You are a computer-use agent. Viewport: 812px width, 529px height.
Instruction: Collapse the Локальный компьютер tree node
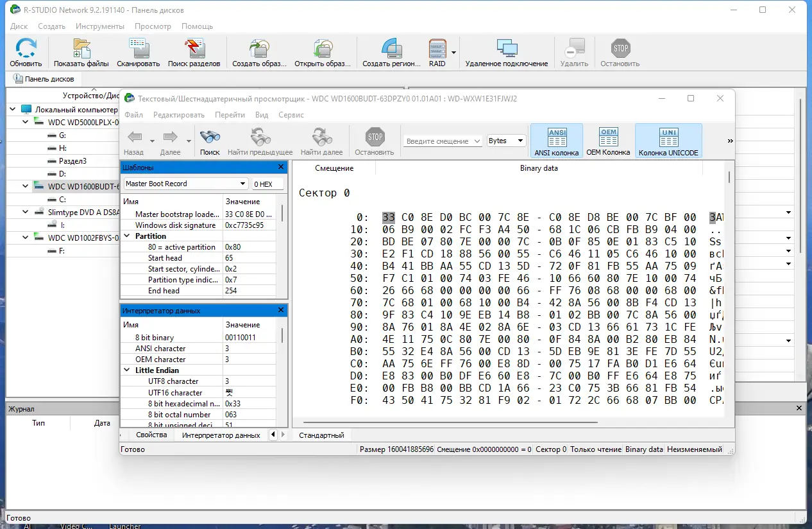click(13, 109)
